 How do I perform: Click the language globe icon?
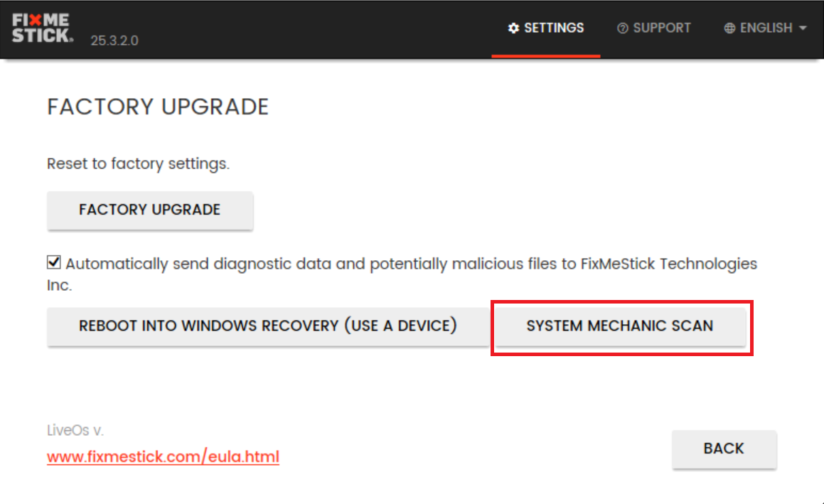[729, 28]
